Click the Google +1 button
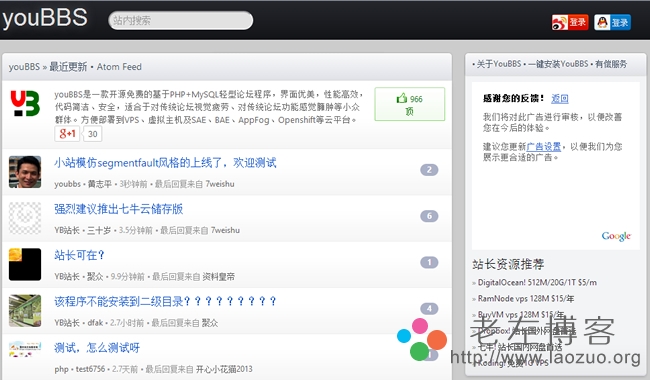Screen dimensions: 650x380 point(67,134)
